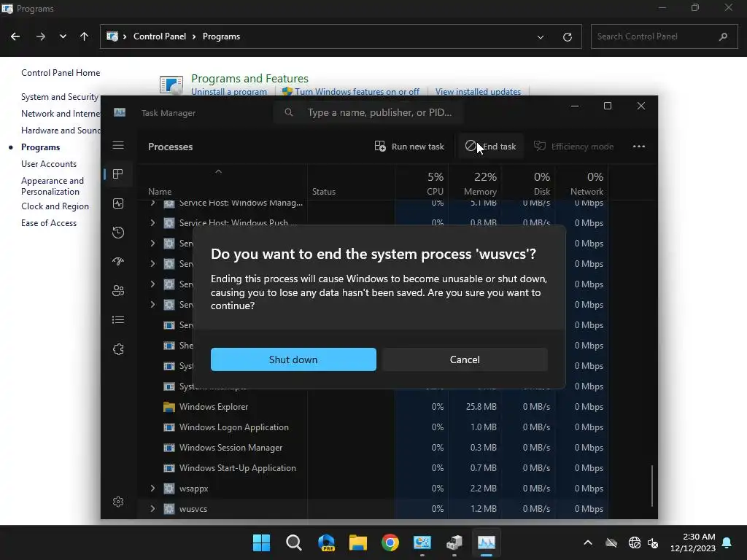Refresh the Control Panel window
The height and width of the screenshot is (560, 747).
pos(567,36)
